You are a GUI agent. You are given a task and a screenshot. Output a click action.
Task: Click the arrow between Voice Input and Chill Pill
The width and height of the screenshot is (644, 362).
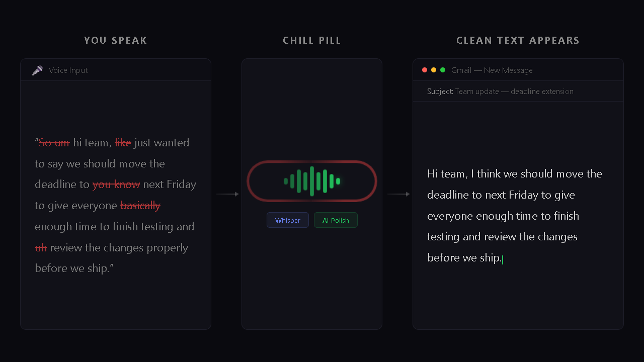[x=227, y=194]
